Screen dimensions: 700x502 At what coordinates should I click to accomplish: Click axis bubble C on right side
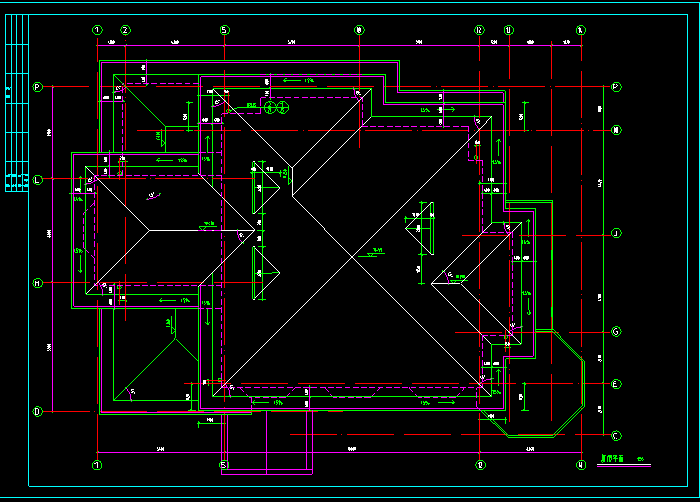point(616,435)
